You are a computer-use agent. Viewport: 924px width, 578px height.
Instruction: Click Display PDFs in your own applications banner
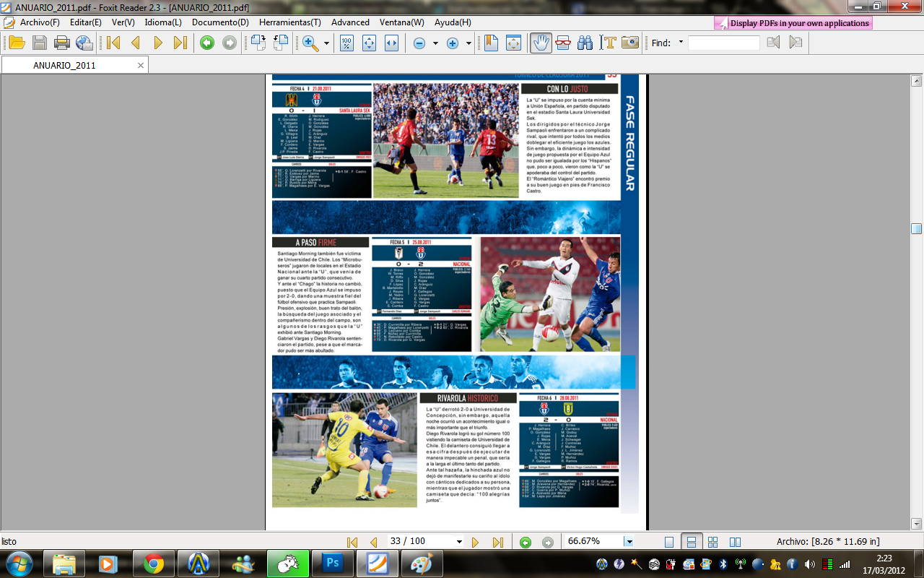point(793,23)
